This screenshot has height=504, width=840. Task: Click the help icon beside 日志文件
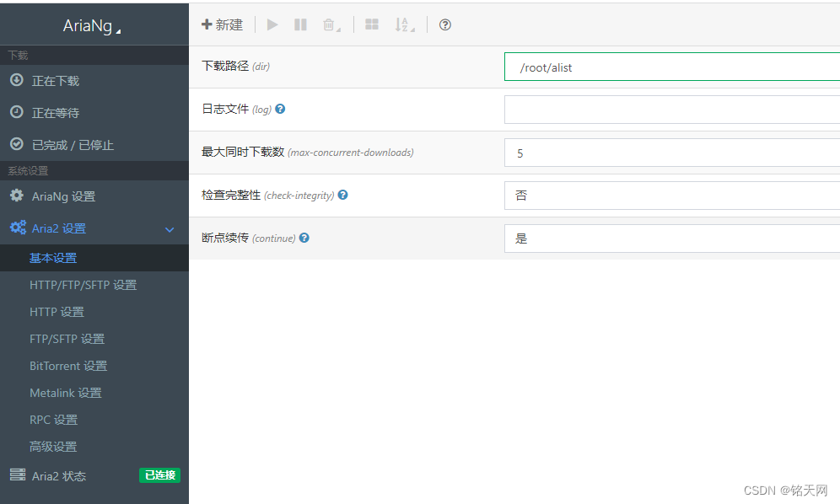pos(279,108)
